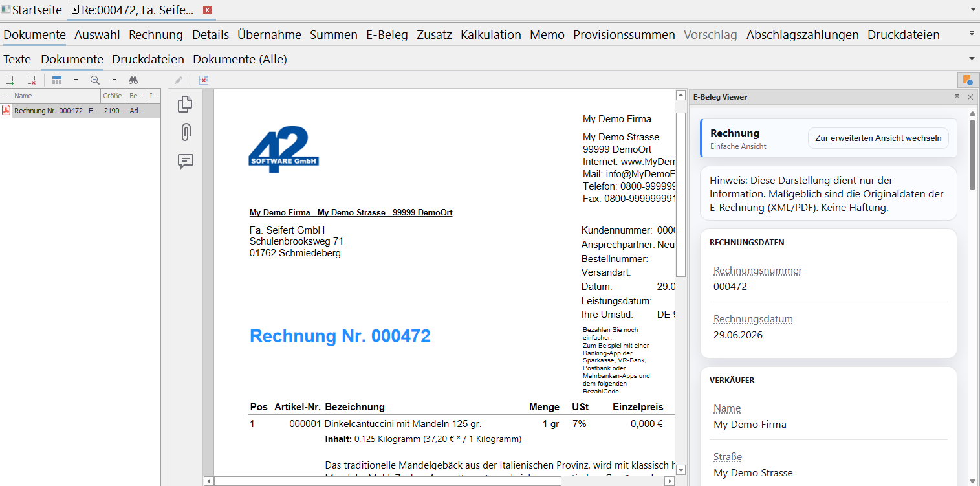The image size is (980, 486).
Task: Sort the file list by the Größe column
Action: pyautogui.click(x=114, y=96)
